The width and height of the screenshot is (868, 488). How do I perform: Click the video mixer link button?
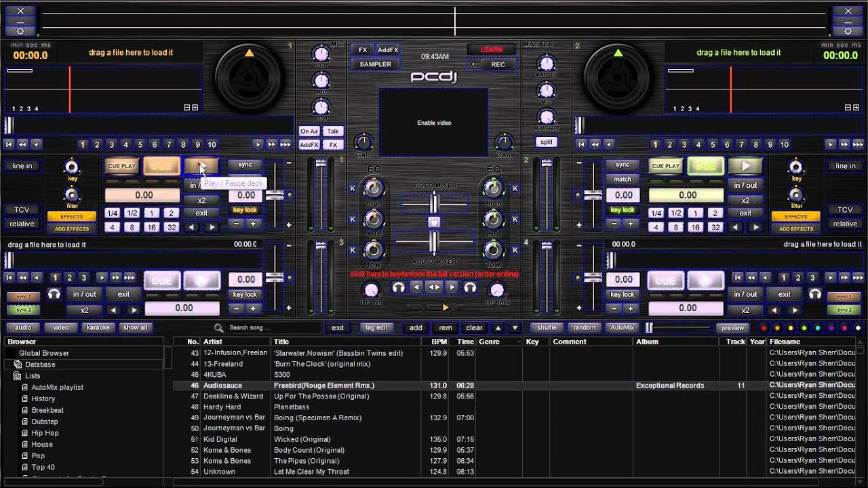[434, 222]
